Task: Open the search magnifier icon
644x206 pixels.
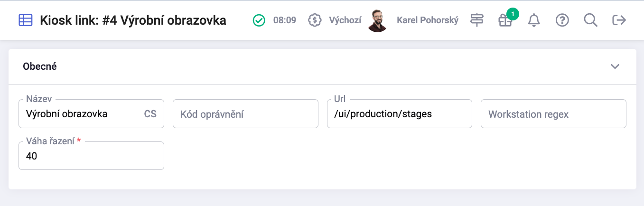Action: coord(591,20)
